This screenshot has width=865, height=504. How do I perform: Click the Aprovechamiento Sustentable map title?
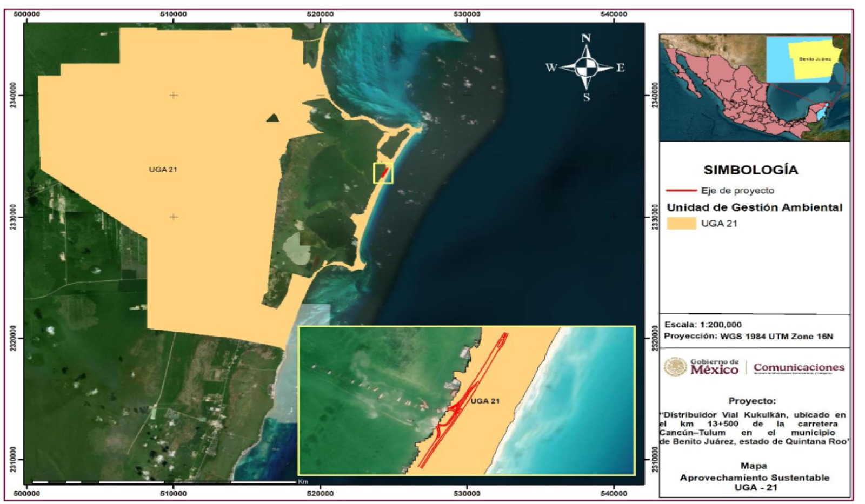(x=754, y=478)
